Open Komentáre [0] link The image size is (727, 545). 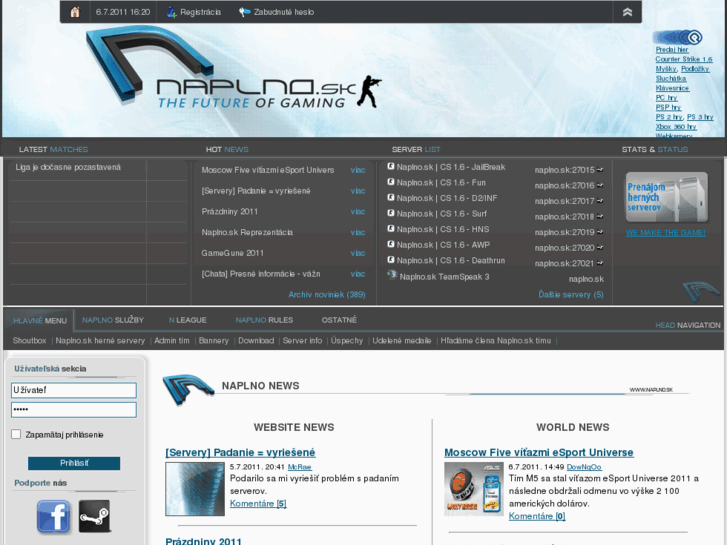click(537, 516)
